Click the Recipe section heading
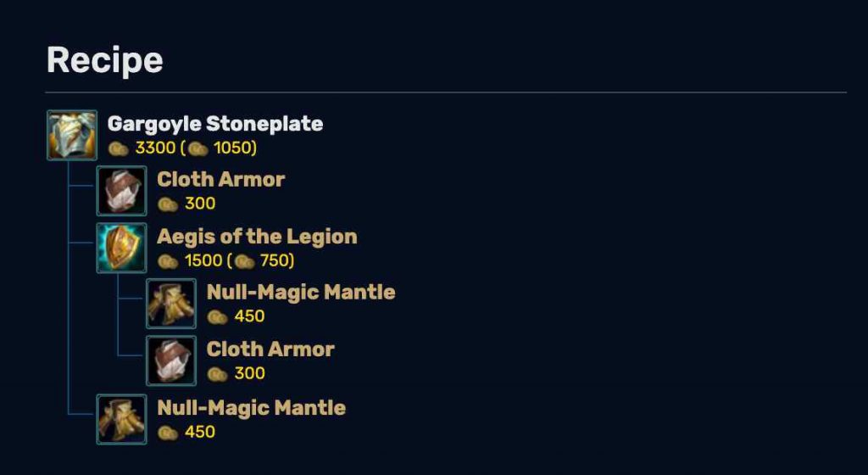The height and width of the screenshot is (475, 868). pos(104,60)
